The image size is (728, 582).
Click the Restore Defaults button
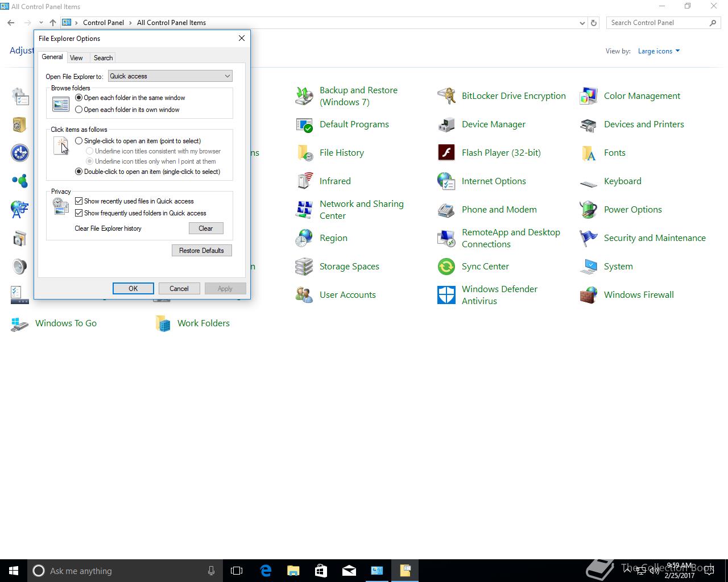pyautogui.click(x=202, y=251)
